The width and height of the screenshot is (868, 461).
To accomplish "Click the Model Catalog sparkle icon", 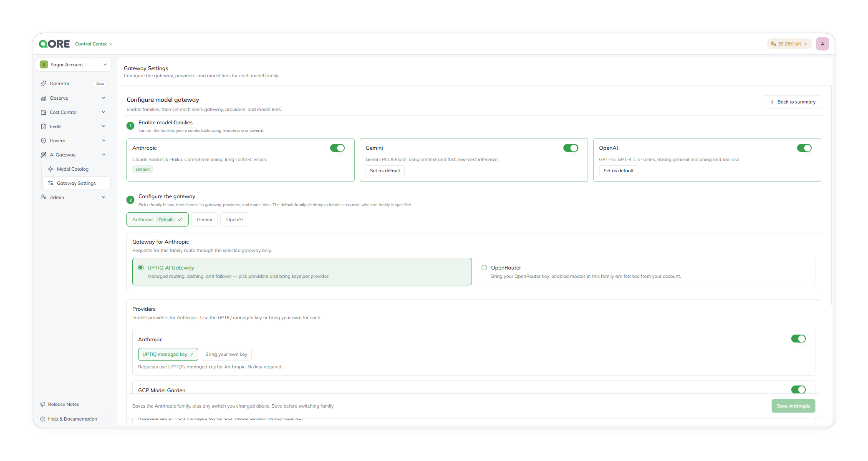I will (50, 169).
